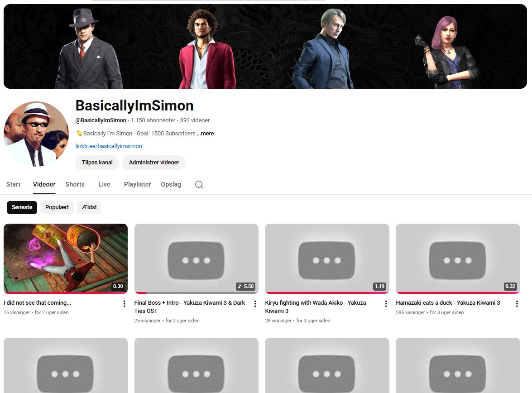Open options menu for "Hamazaki eats a duck"
Image resolution: width=532 pixels, height=393 pixels.
pyautogui.click(x=517, y=303)
